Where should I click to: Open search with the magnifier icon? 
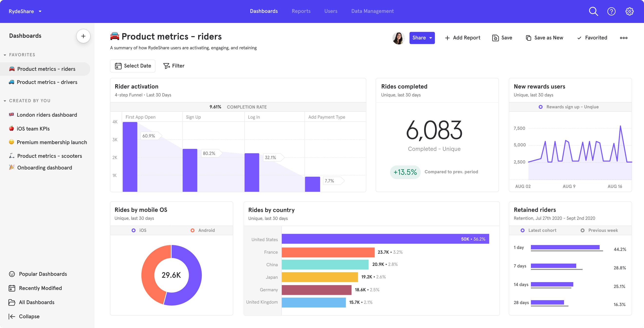(593, 11)
